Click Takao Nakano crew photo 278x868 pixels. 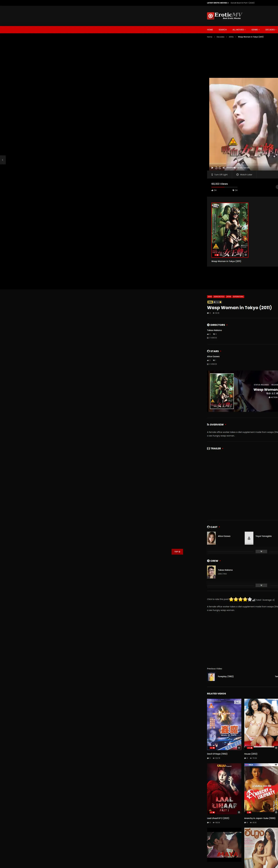click(212, 572)
